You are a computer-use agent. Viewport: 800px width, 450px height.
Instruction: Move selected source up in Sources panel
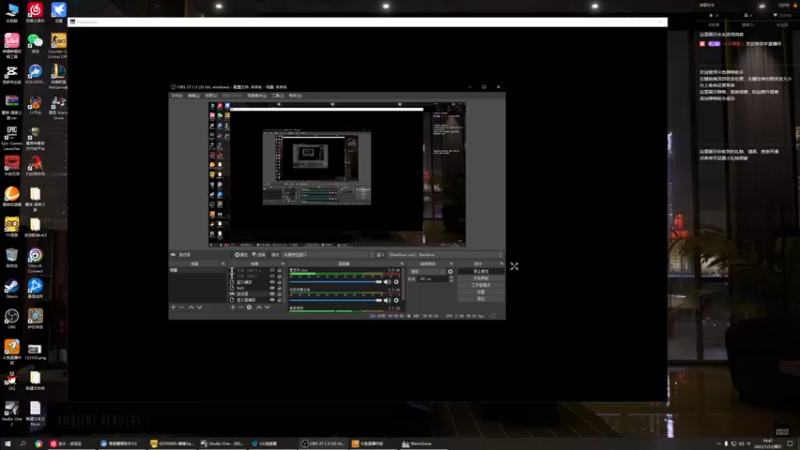[x=259, y=307]
